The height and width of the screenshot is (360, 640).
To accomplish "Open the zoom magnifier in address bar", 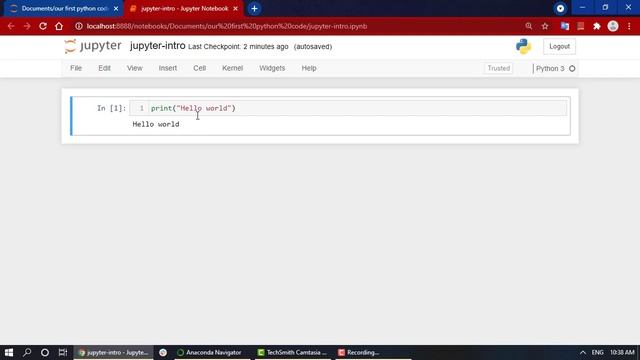I will (529, 26).
